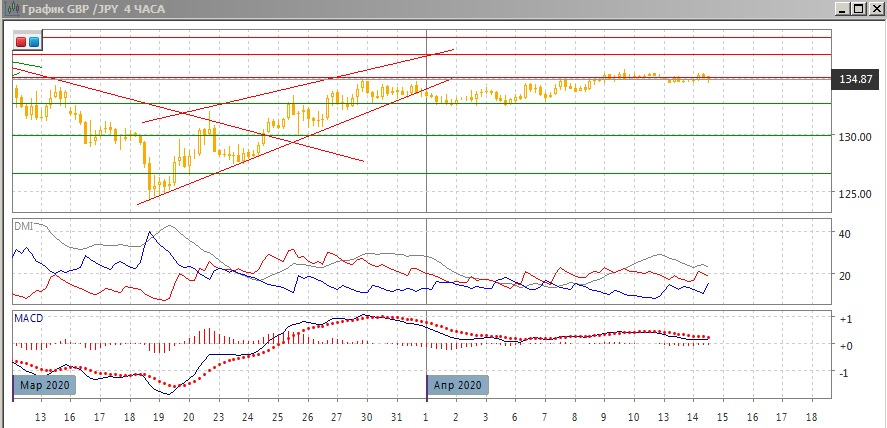
Task: Click the candlestick chart icon in title bar
Action: [x=10, y=9]
